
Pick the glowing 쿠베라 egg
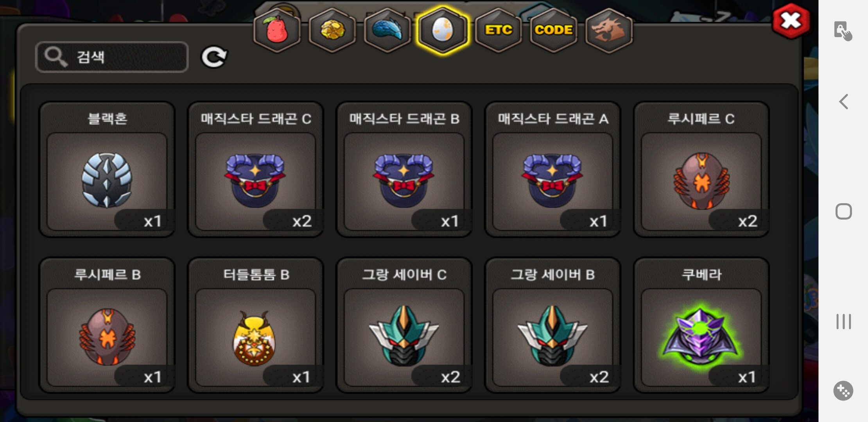(701, 325)
